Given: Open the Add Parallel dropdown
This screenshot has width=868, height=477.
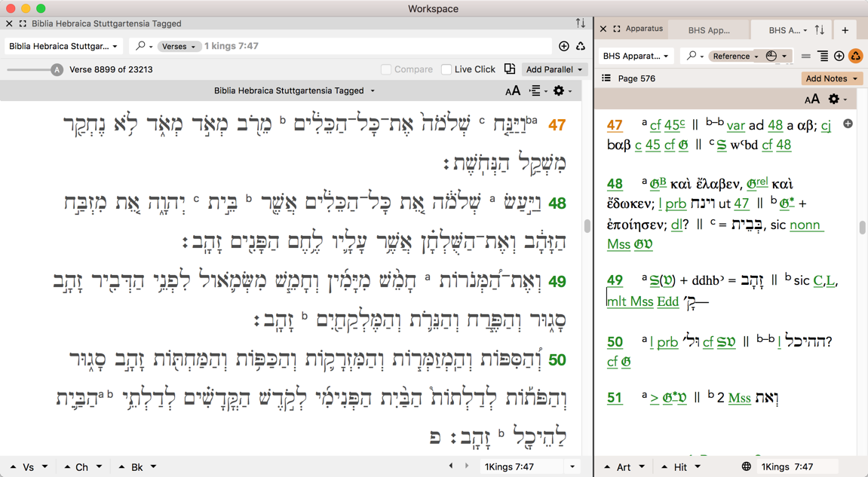Looking at the screenshot, I should [x=555, y=69].
